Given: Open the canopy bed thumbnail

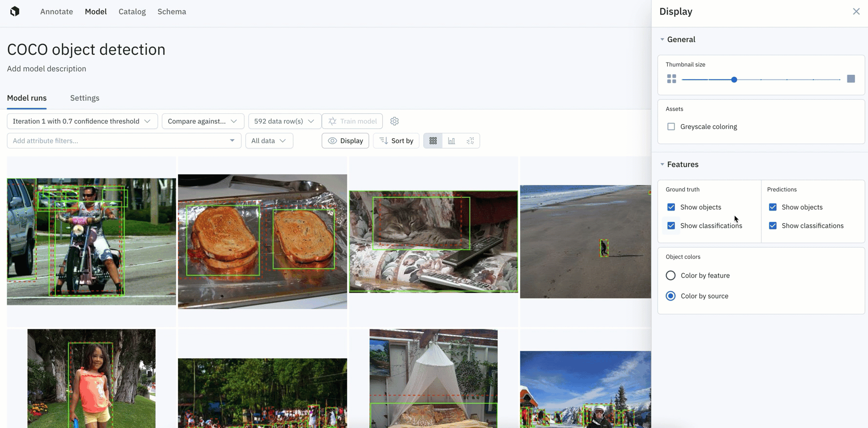Looking at the screenshot, I should coord(434,379).
